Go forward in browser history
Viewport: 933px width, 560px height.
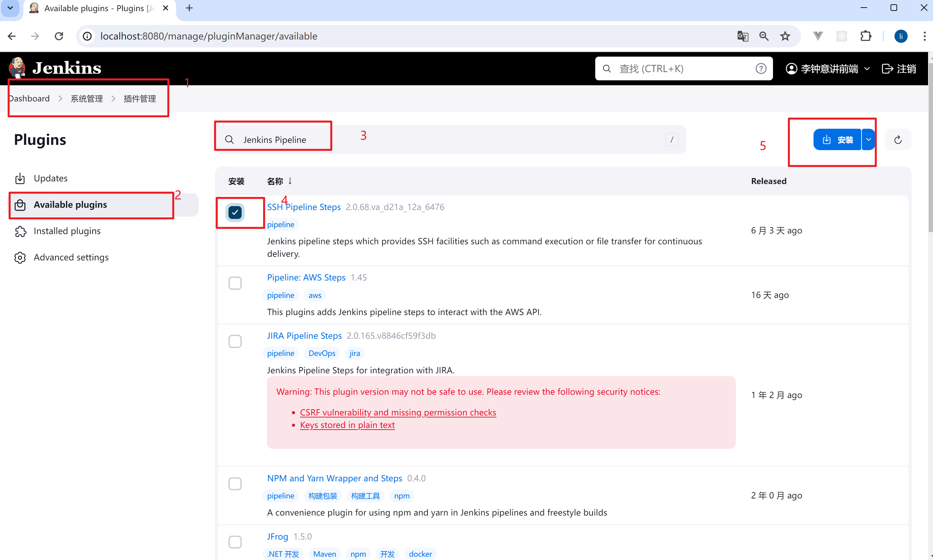coord(35,36)
